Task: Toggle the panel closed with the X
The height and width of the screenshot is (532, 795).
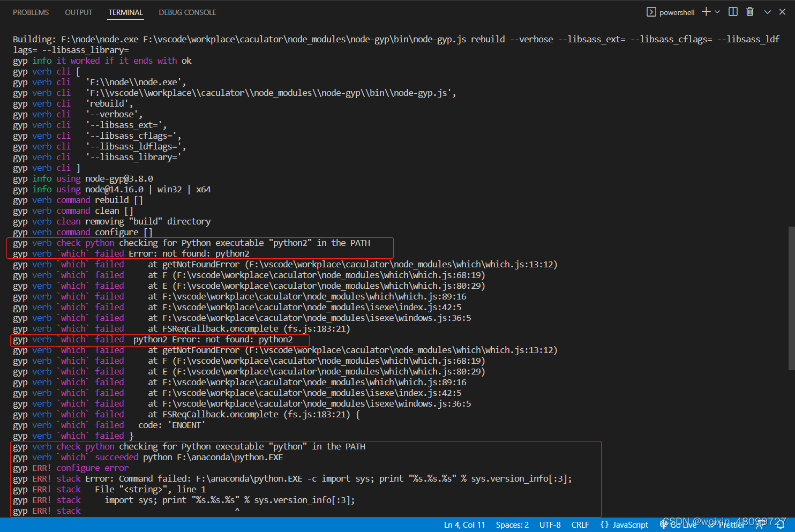Action: tap(783, 11)
